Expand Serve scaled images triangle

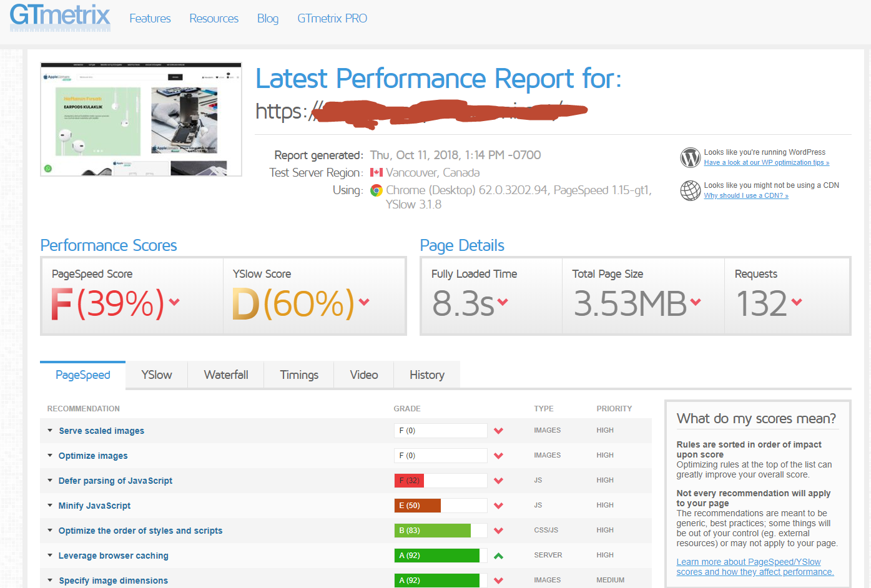[x=50, y=430]
